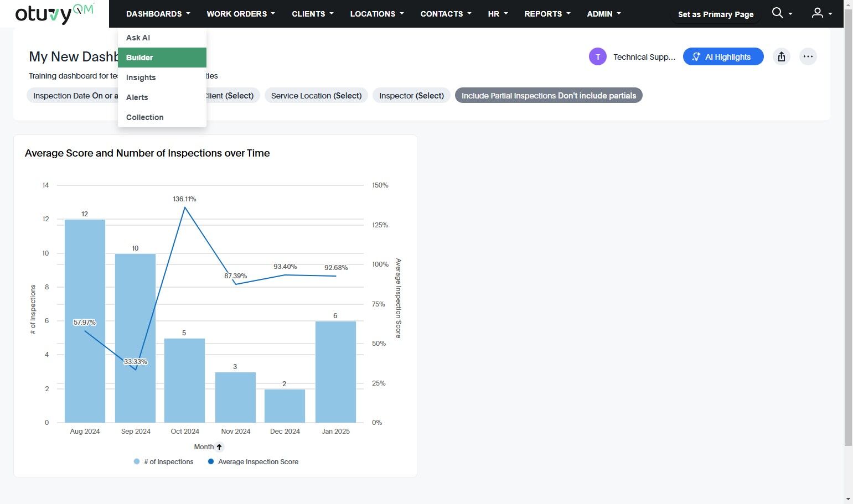
Task: Click Set as Primary Page
Action: click(715, 14)
